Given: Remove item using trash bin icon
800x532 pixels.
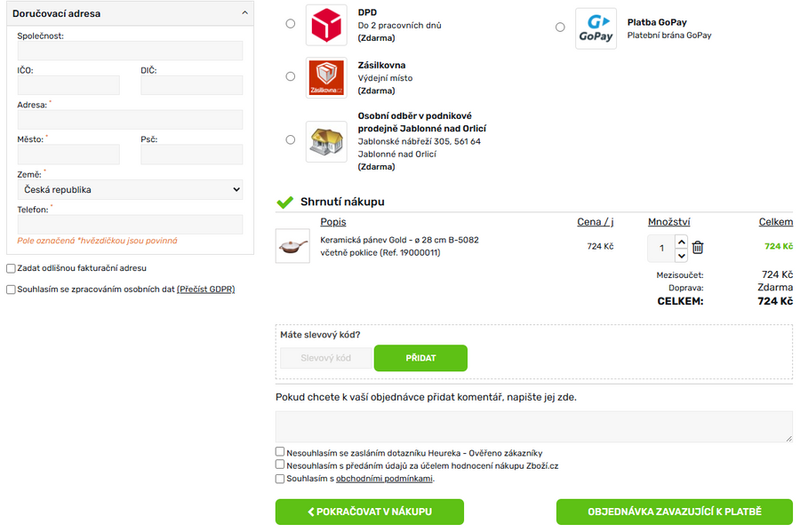Looking at the screenshot, I should click(x=698, y=248).
